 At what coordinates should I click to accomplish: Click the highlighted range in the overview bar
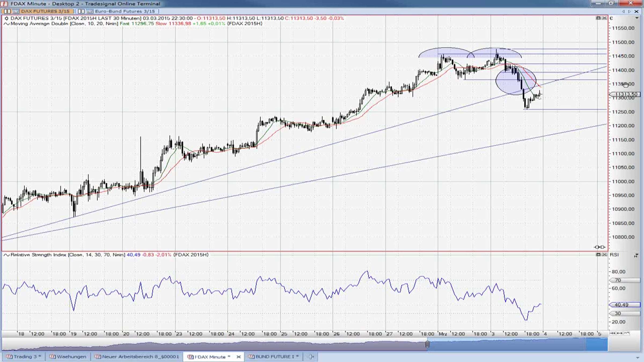(517, 345)
